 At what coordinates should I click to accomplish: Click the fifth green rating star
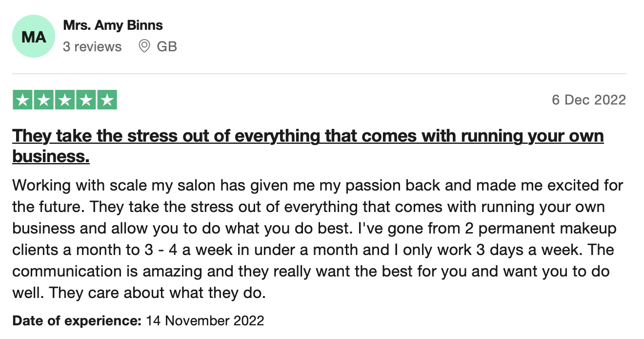coord(107,100)
